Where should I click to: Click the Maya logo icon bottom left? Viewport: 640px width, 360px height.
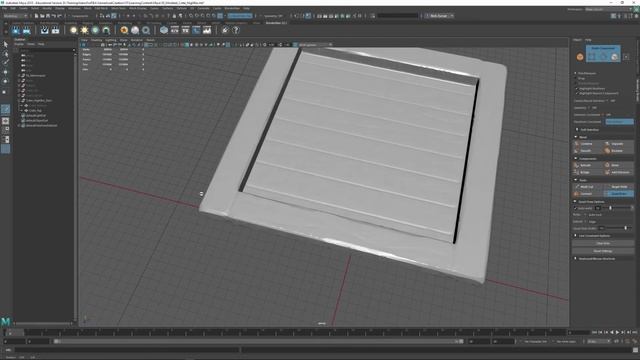click(5, 322)
